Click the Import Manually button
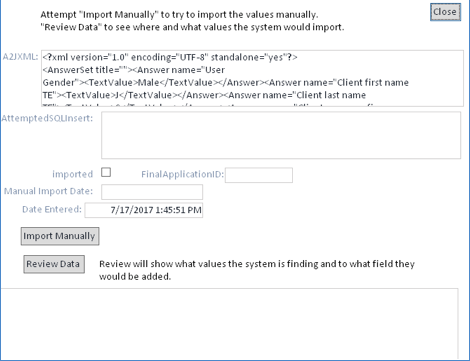Screen dimensions: 470x361 pos(60,236)
